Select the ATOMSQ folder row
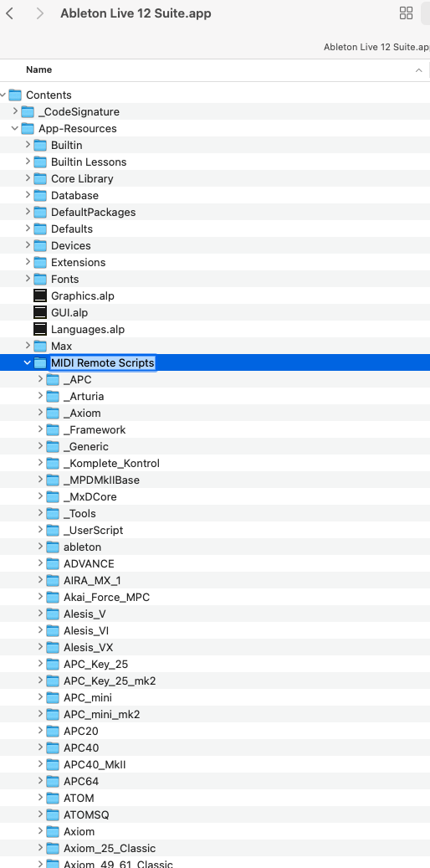Viewport: 430px width, 868px height. [215, 814]
